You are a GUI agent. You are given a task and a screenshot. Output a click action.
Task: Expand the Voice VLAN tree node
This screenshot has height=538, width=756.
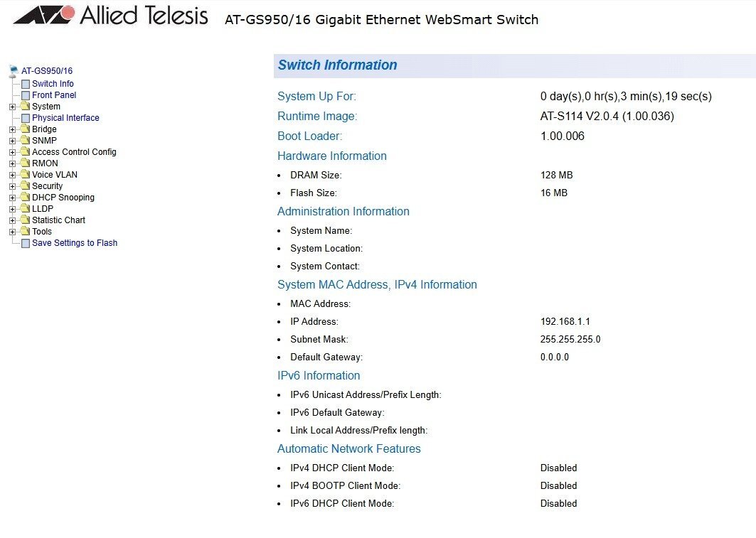point(12,175)
